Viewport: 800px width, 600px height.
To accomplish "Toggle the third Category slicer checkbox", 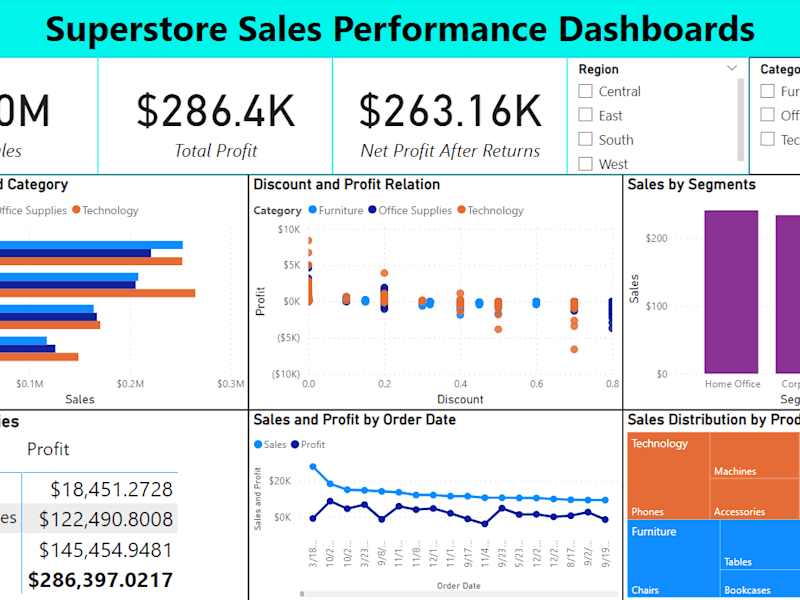I will [767, 139].
